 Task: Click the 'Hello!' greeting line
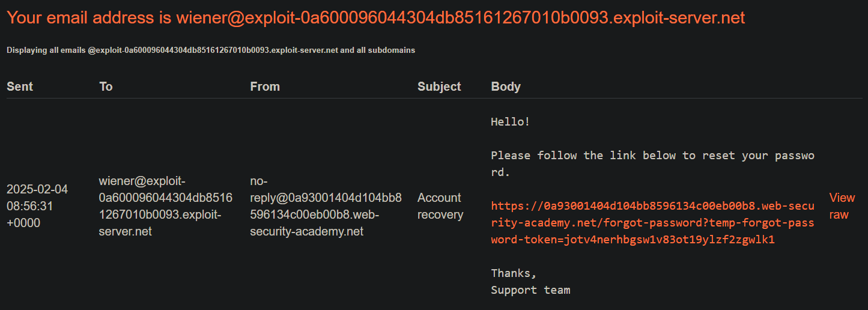click(x=511, y=122)
